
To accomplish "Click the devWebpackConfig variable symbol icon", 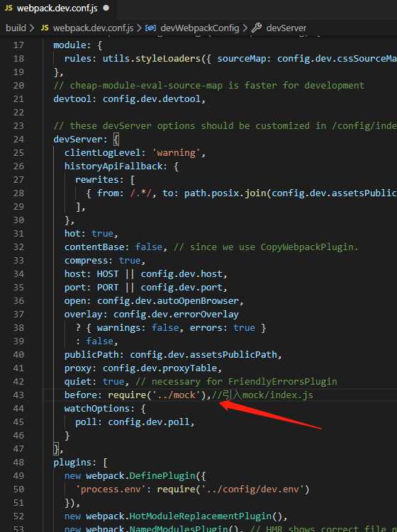I will pyautogui.click(x=150, y=28).
